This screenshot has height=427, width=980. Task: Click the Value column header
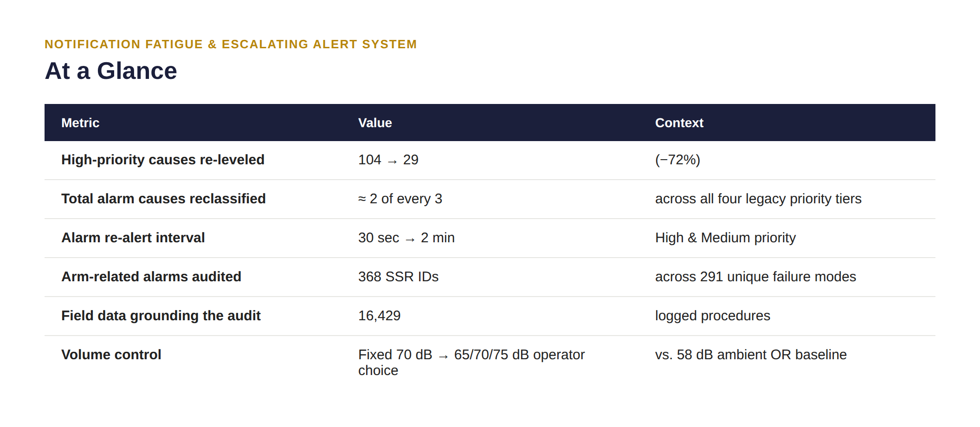375,123
